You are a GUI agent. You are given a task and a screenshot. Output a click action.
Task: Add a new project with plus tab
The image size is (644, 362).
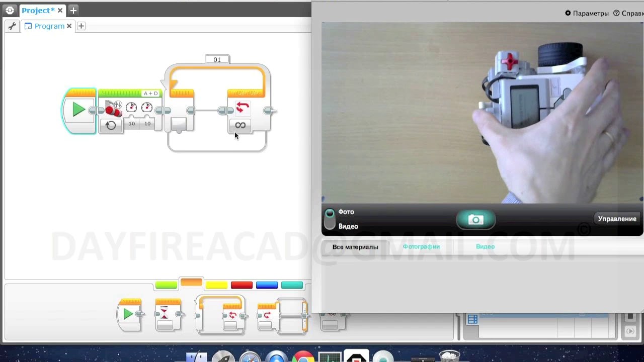73,10
